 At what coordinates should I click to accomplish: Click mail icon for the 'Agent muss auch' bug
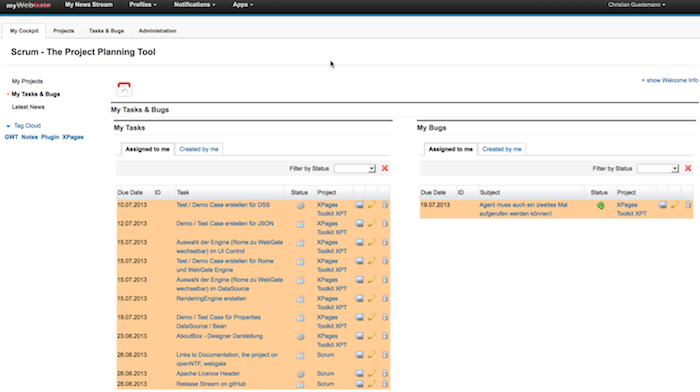pyautogui.click(x=662, y=205)
